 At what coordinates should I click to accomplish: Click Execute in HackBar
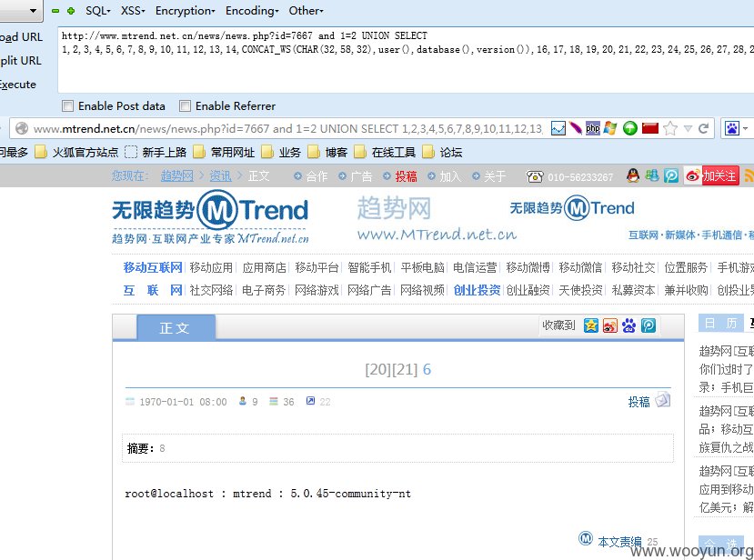click(x=18, y=85)
